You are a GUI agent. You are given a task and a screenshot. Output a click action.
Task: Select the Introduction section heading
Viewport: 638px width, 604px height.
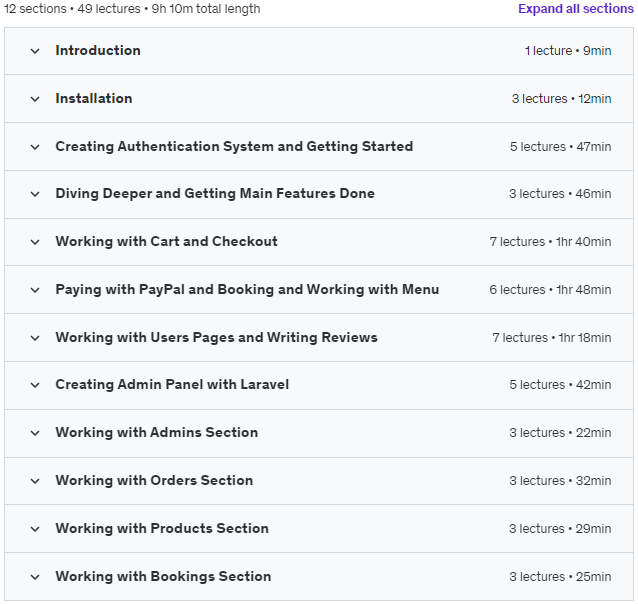(98, 50)
